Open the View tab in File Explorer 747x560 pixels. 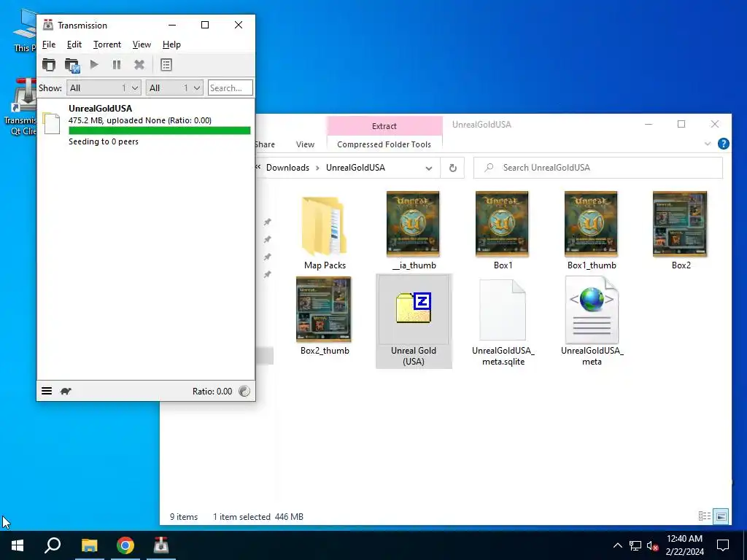click(x=305, y=144)
